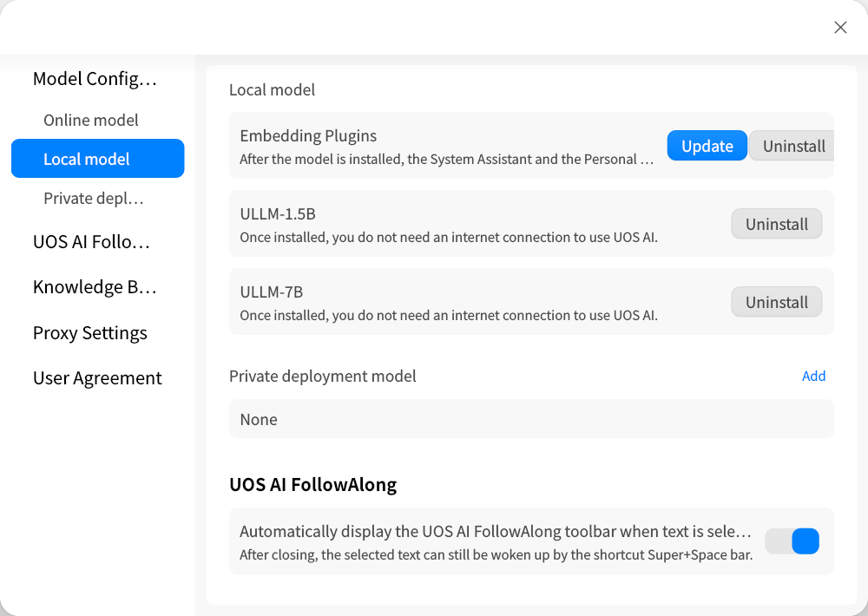Open the Online model section

[91, 120]
